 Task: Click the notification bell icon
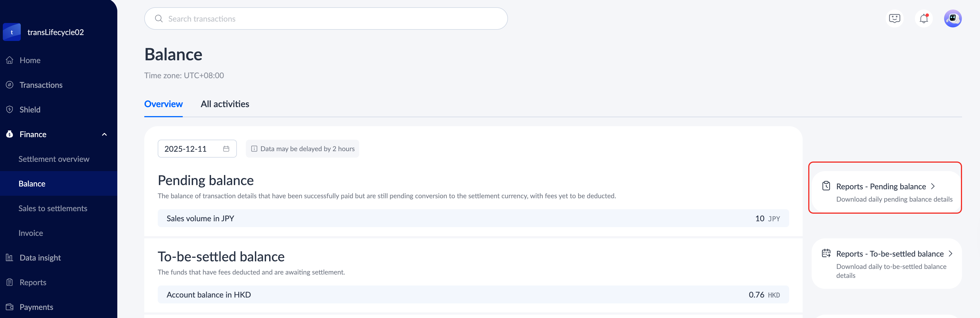924,19
